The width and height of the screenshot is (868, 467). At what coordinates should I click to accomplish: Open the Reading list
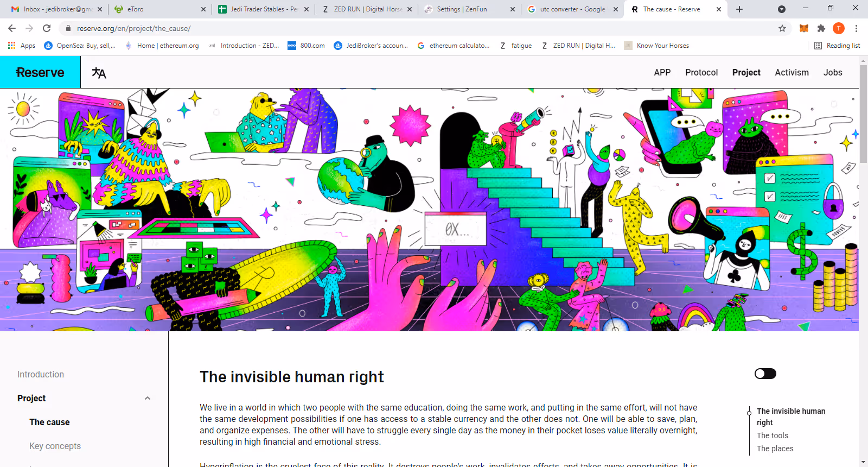(x=837, y=46)
